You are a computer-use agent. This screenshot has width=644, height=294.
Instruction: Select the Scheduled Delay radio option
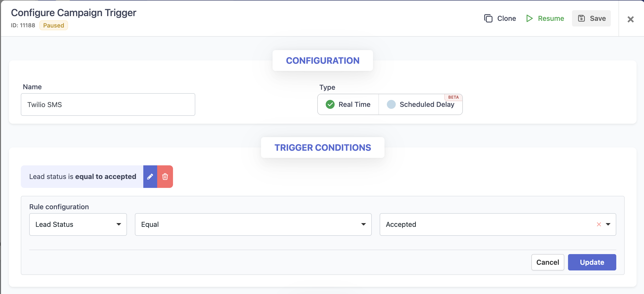[x=391, y=104]
